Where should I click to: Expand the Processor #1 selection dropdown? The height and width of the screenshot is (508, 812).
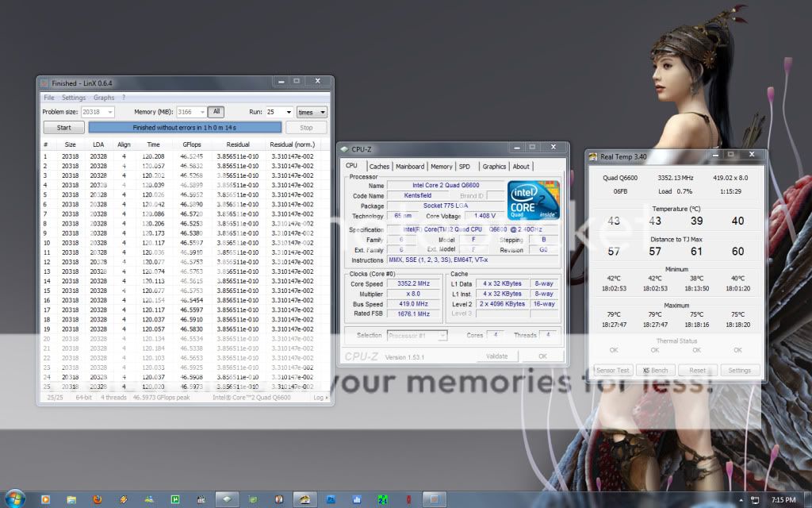442,336
